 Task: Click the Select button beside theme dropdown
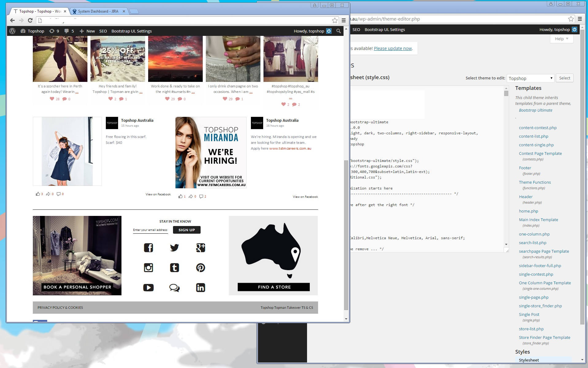[564, 78]
